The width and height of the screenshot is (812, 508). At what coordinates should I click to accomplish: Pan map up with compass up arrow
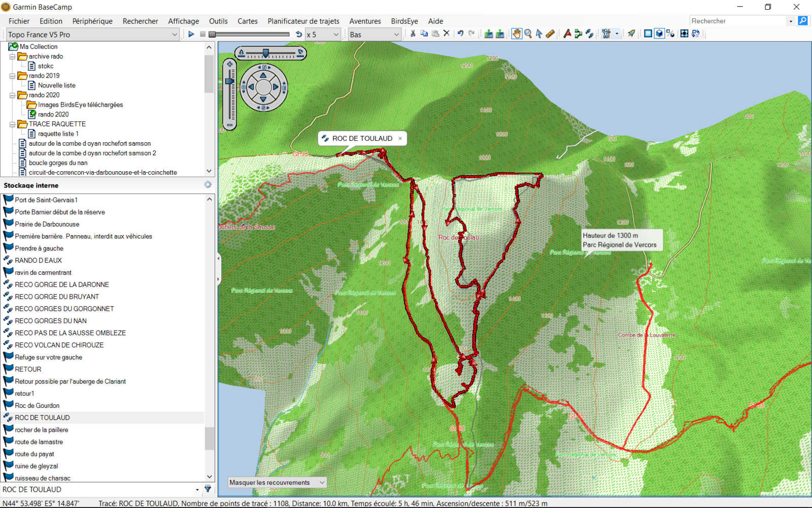click(263, 75)
